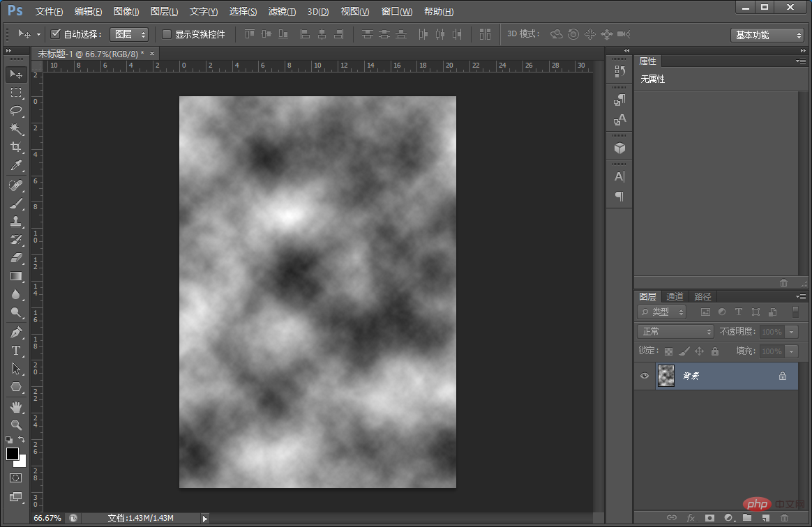
Task: Change the screen mode button
Action: (x=16, y=497)
